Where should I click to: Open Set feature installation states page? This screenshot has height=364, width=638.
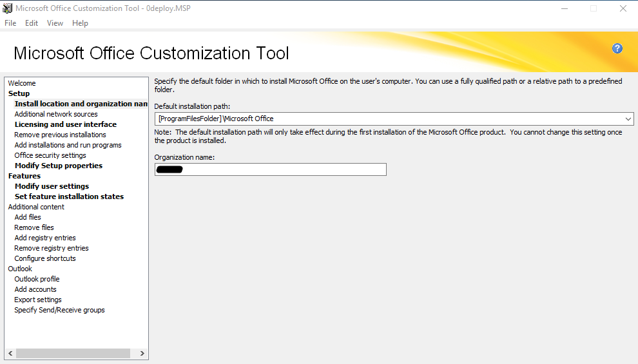[69, 196]
